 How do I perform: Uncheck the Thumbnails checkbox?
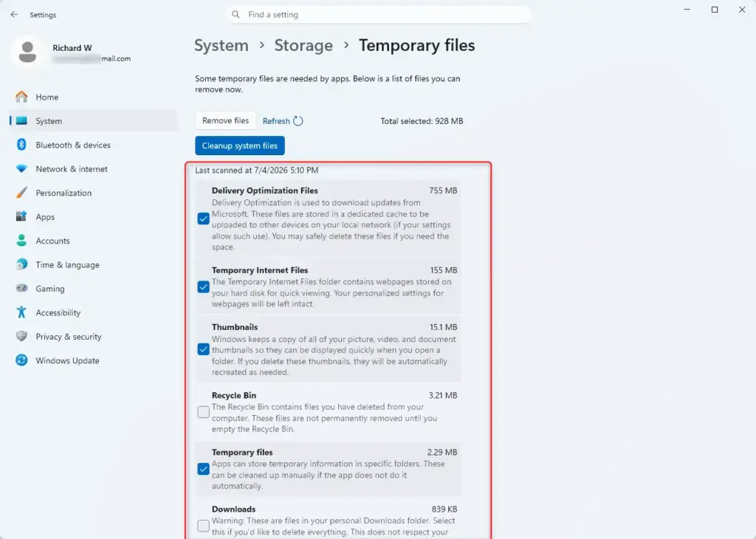pyautogui.click(x=204, y=349)
